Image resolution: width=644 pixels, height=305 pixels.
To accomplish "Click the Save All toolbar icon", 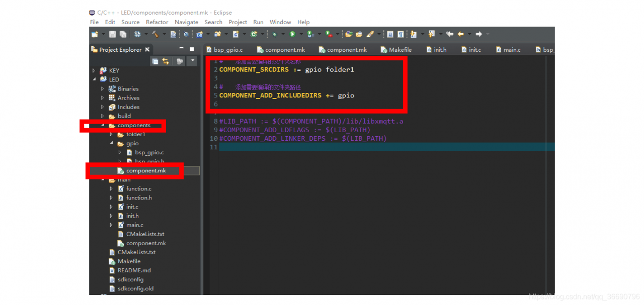I will pyautogui.click(x=123, y=34).
